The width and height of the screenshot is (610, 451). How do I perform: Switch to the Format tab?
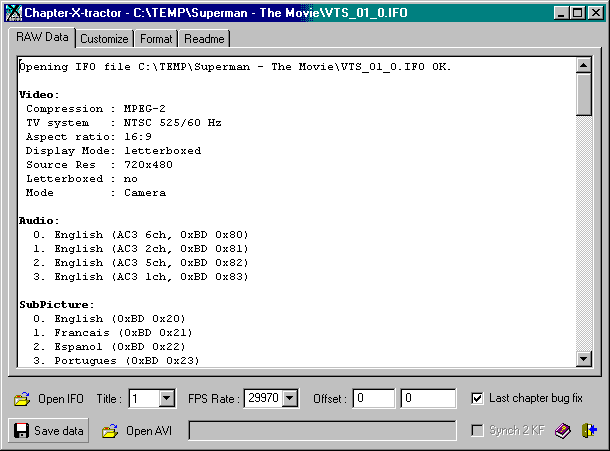[x=156, y=39]
